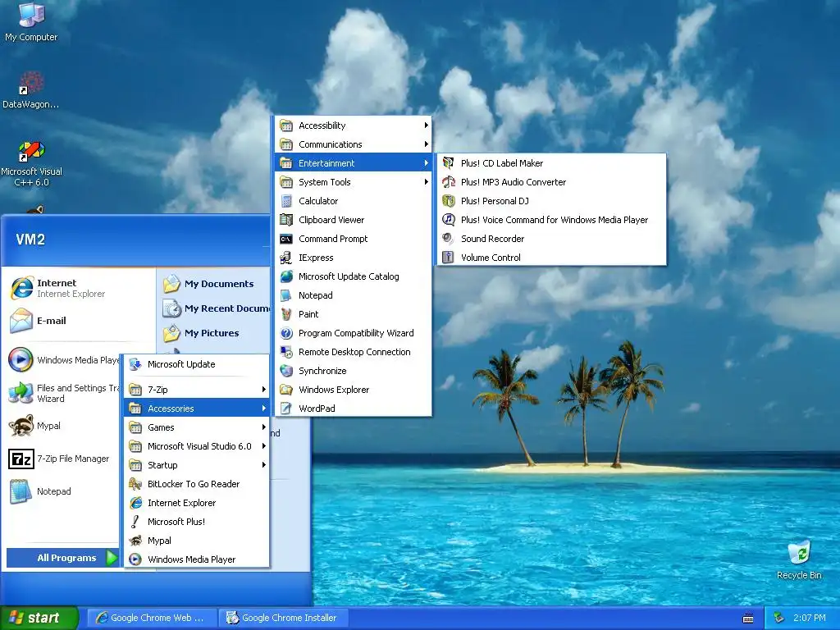Expand Microsoft Visual Studio 6.0 submenu arrow
This screenshot has width=840, height=630.
pos(264,446)
